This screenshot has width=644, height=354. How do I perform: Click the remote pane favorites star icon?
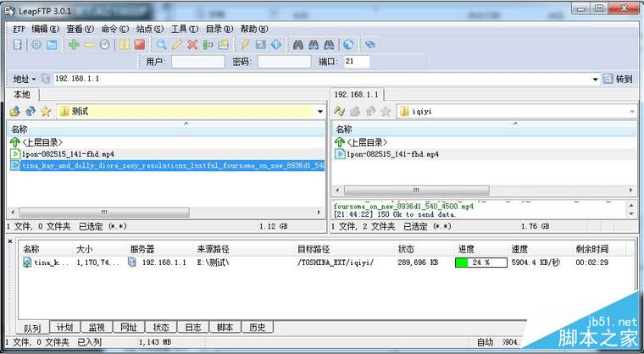[386, 111]
